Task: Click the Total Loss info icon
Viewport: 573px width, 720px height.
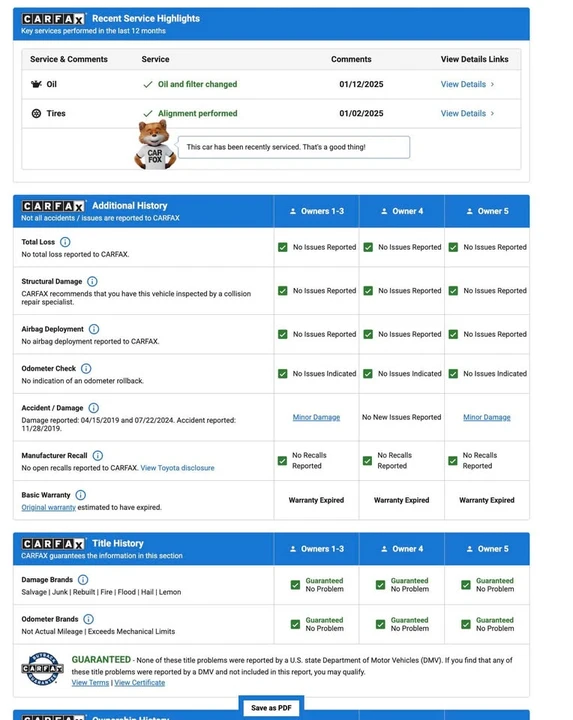Action: (x=65, y=242)
